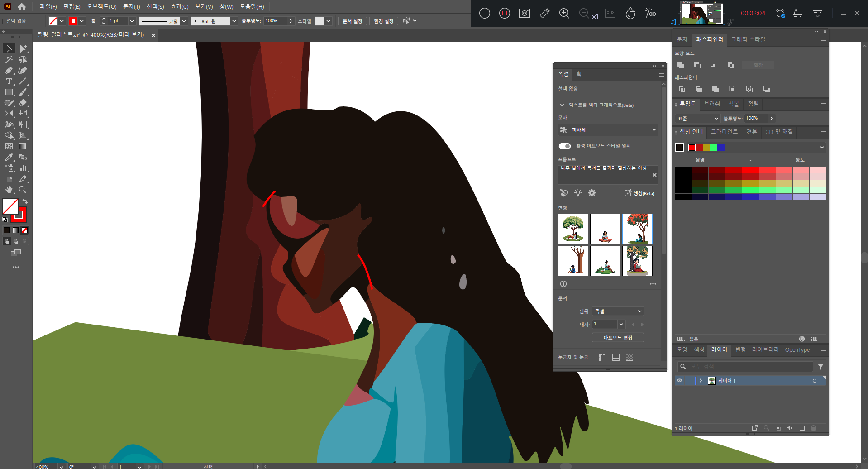Show rulers icon in properties panel
This screenshot has height=469, width=868.
602,357
